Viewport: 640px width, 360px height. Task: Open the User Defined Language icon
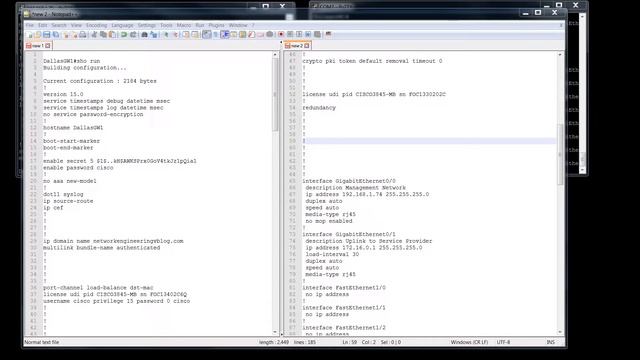point(233,35)
